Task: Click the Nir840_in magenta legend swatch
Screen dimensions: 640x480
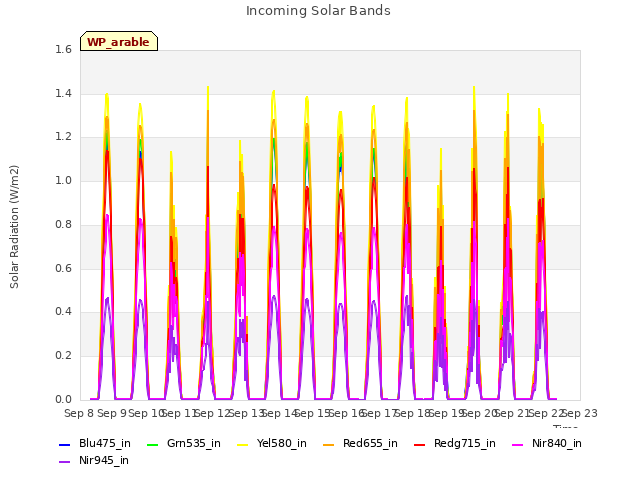Action: click(x=518, y=444)
